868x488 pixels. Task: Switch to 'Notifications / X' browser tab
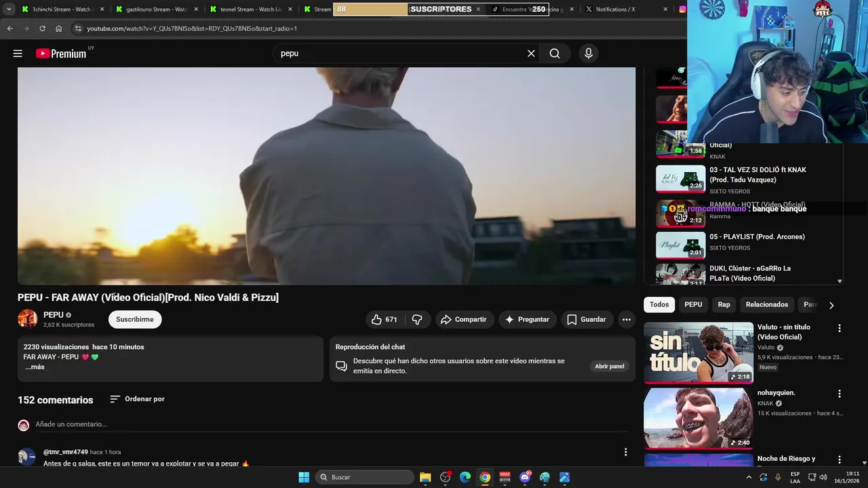(616, 9)
